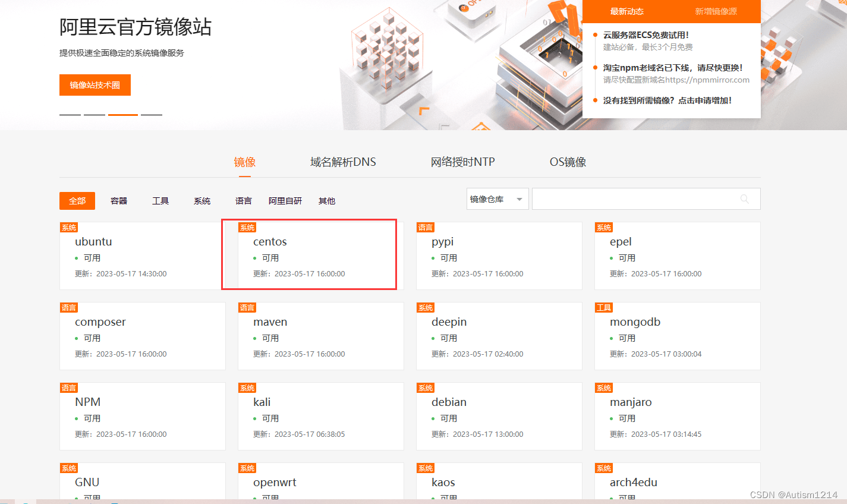Click the mirror search input field
This screenshot has height=504, width=847.
pyautogui.click(x=646, y=199)
